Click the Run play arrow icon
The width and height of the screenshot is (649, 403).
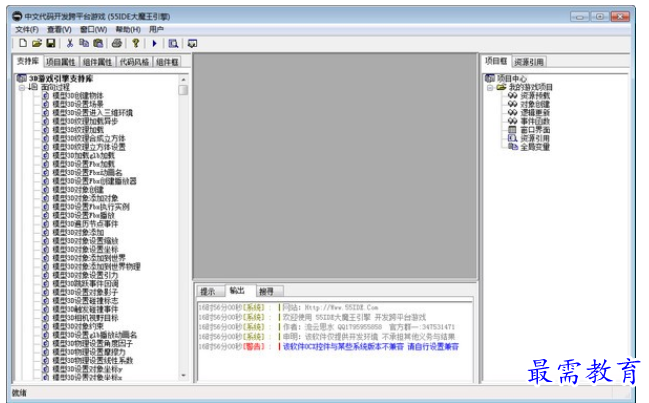coord(154,43)
